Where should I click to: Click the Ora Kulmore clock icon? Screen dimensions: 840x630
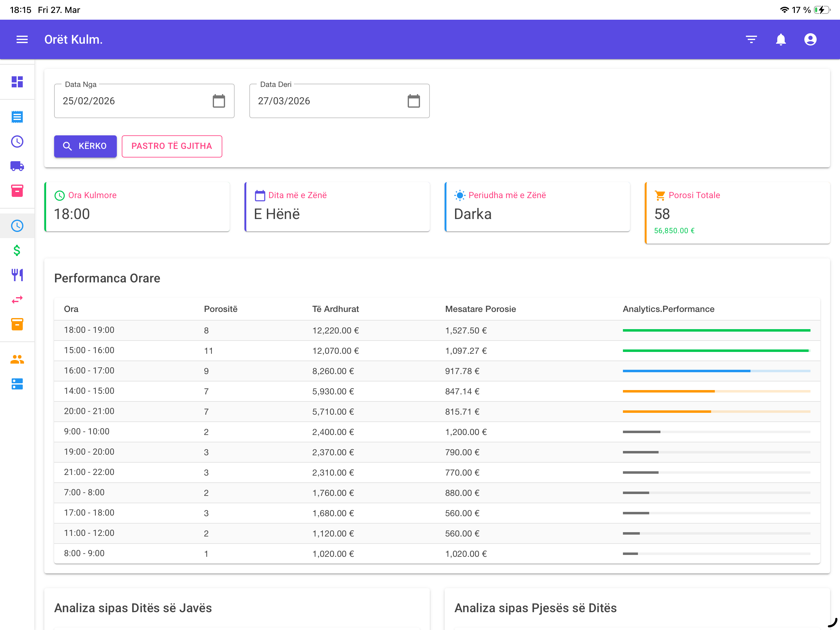pos(60,196)
